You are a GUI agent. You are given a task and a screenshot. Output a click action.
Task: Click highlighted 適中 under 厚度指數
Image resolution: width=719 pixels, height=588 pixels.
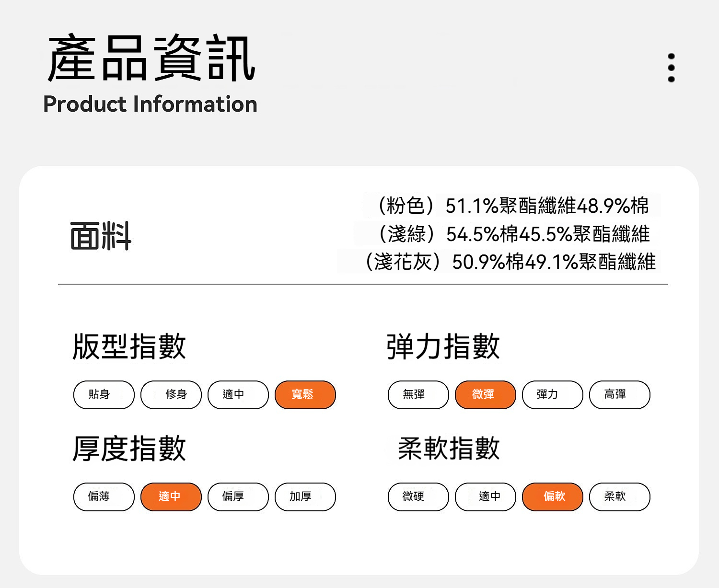pyautogui.click(x=171, y=497)
